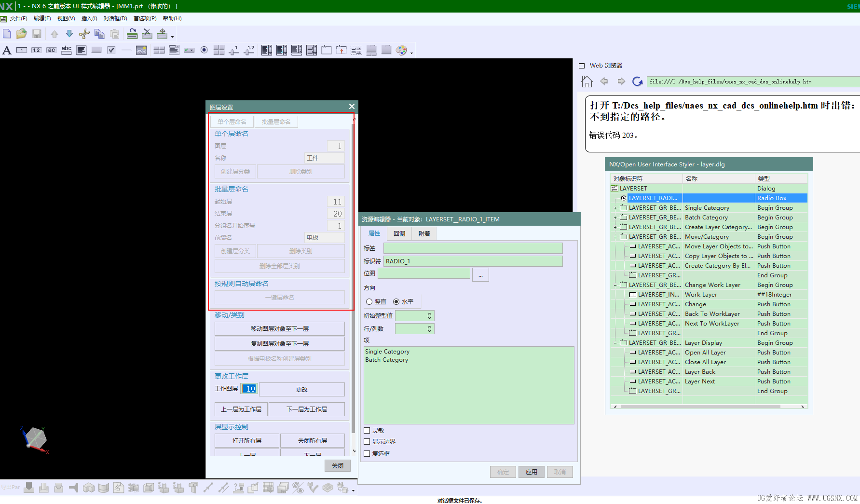
Task: Click the 复制图层对象至下一层 button
Action: click(x=280, y=344)
